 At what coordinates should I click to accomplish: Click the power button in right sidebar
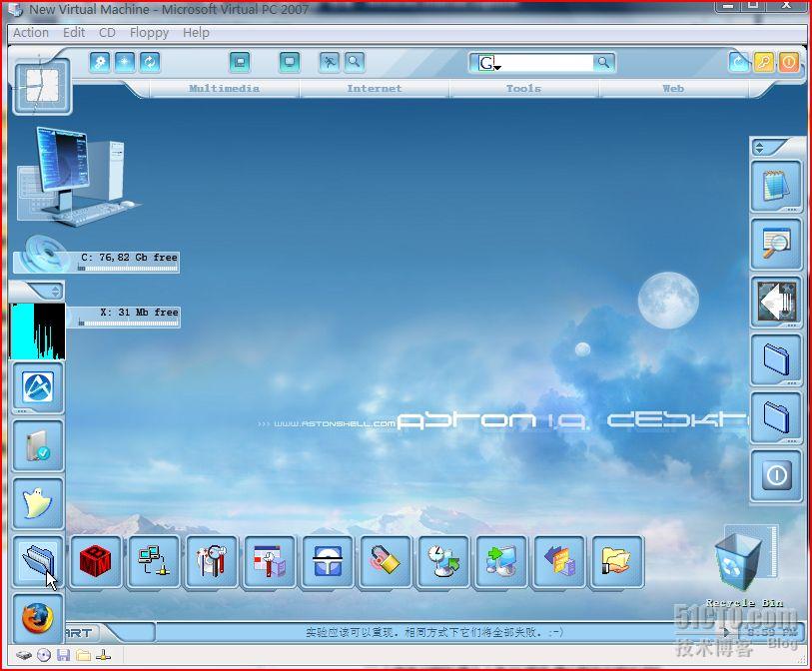pyautogui.click(x=776, y=475)
